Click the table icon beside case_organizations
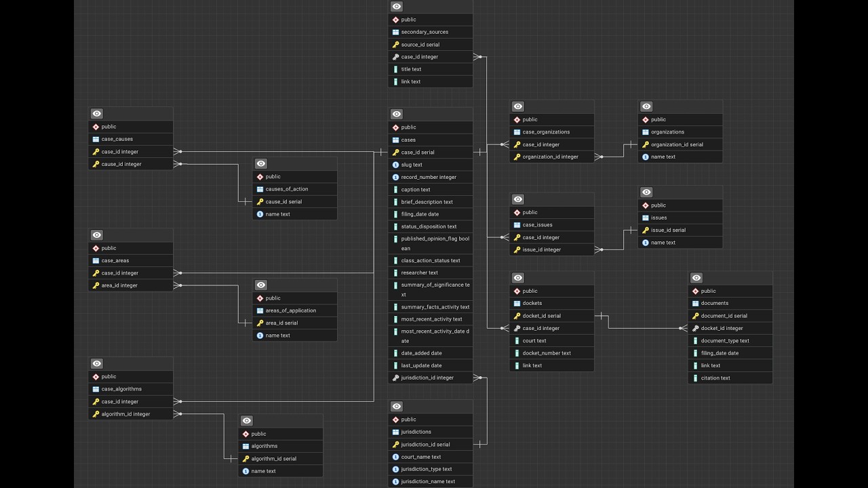The image size is (868, 488). pos(517,132)
